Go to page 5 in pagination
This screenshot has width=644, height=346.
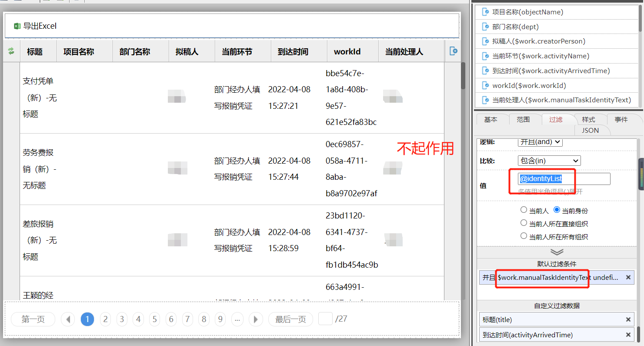[x=154, y=319]
